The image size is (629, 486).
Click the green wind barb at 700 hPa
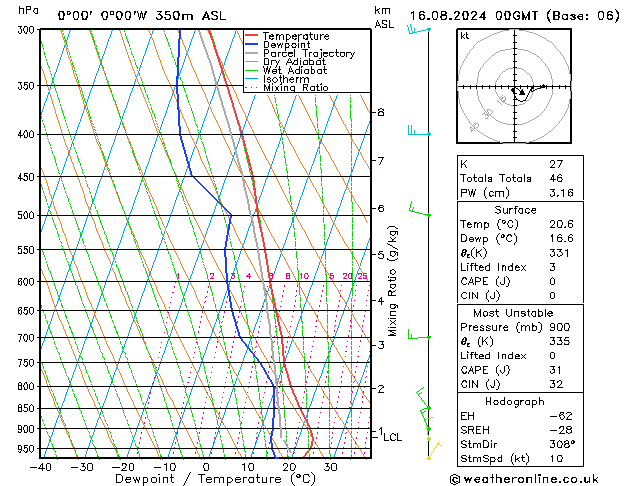tap(419, 334)
